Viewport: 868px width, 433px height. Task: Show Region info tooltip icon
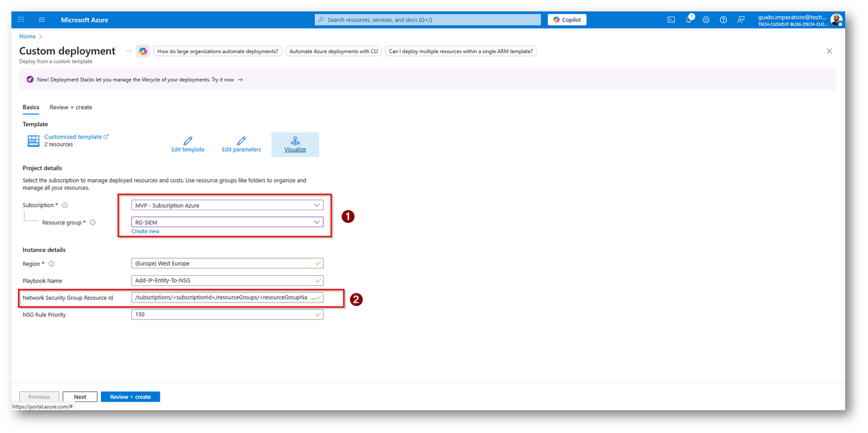pyautogui.click(x=52, y=263)
